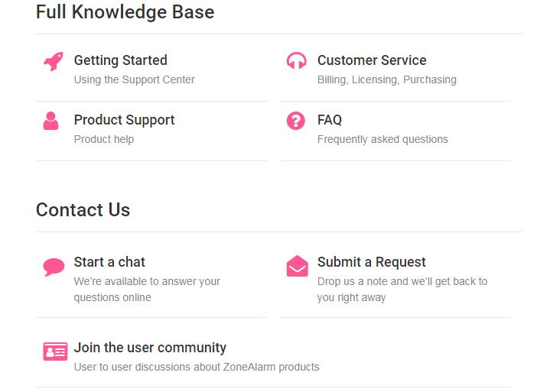The width and height of the screenshot is (540, 392).
Task: Click 'Frequently asked questions' text
Action: point(382,139)
